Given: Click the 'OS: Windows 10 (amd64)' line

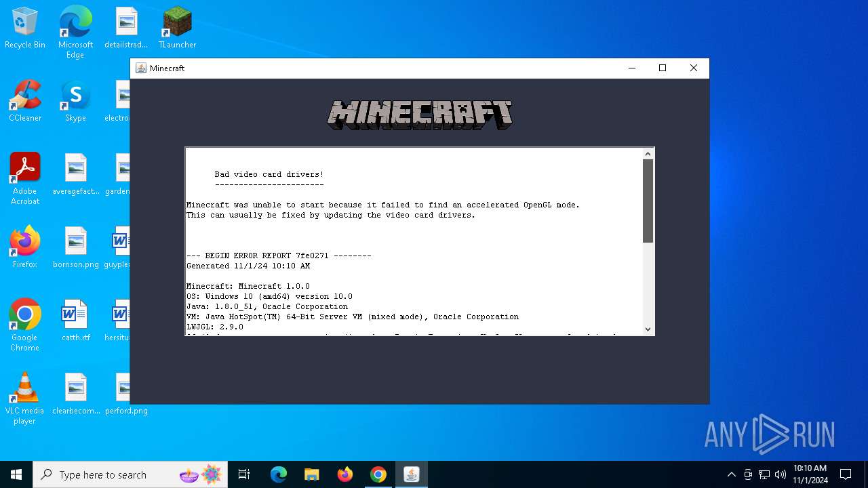Looking at the screenshot, I should 269,296.
